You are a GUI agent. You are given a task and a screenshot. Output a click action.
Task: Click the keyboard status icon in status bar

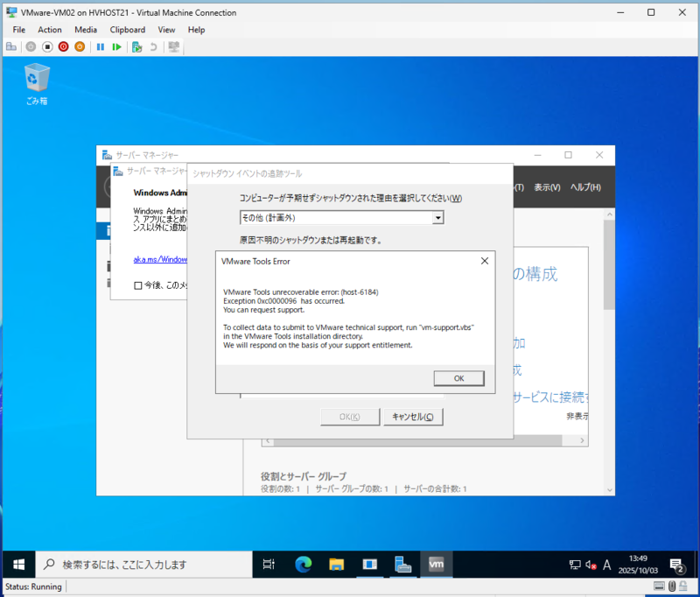pyautogui.click(x=659, y=586)
